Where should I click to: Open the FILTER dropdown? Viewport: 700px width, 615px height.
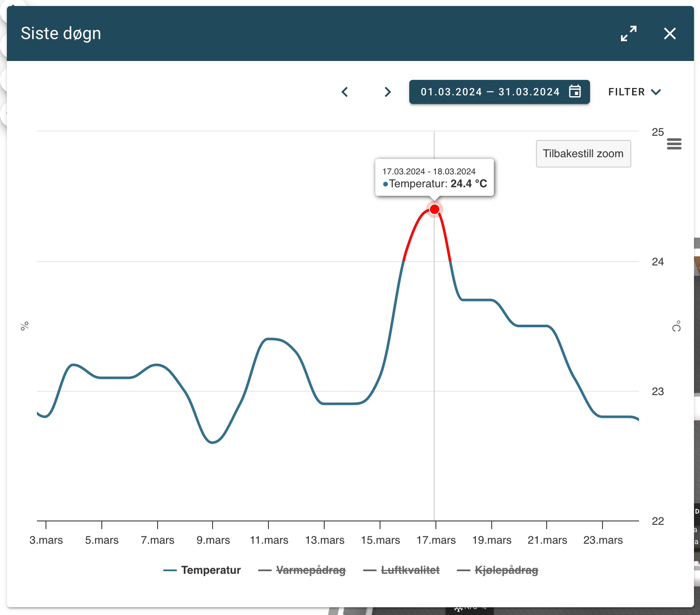[634, 92]
